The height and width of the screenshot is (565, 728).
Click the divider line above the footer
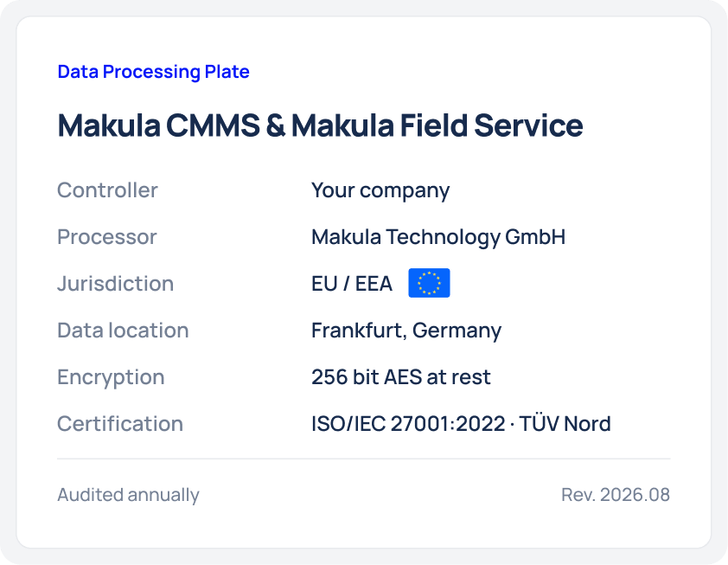pos(363,459)
